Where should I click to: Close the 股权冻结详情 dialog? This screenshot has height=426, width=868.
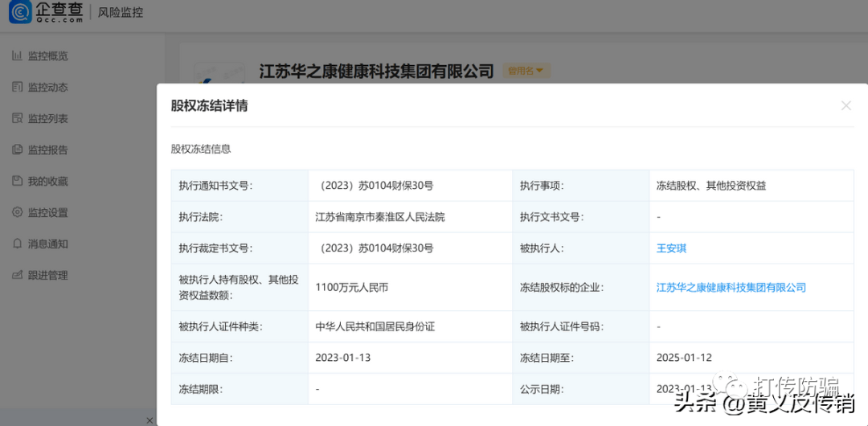845,106
